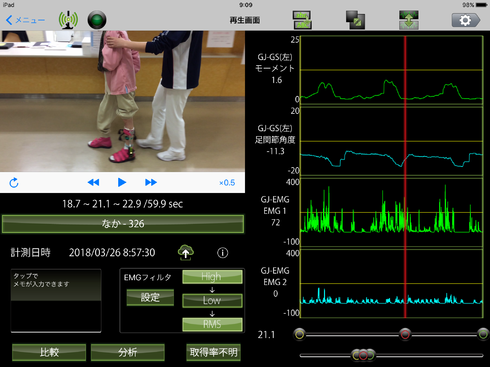Screen dimensions: 490x367
Task: Tap the overlapping squares overlay icon
Action: pyautogui.click(x=355, y=20)
